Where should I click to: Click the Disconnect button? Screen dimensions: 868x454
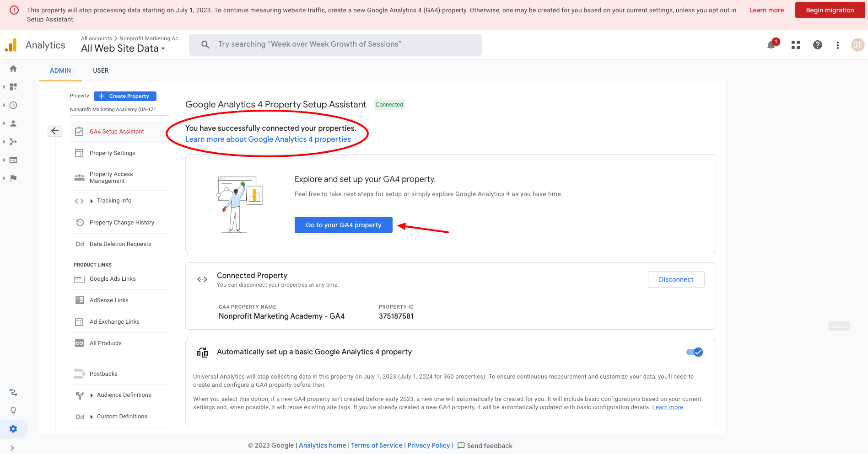676,279
